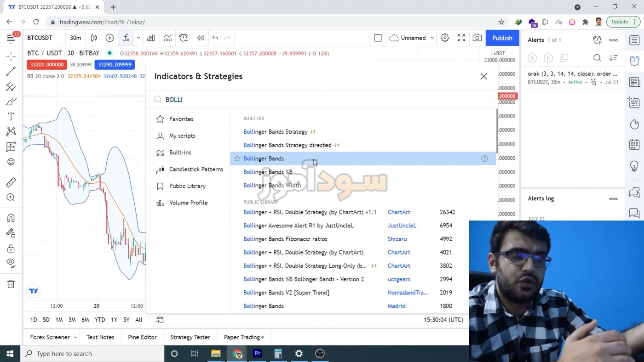Open help for Bollinger Bands
Image resolution: width=644 pixels, height=362 pixels.
tap(484, 158)
